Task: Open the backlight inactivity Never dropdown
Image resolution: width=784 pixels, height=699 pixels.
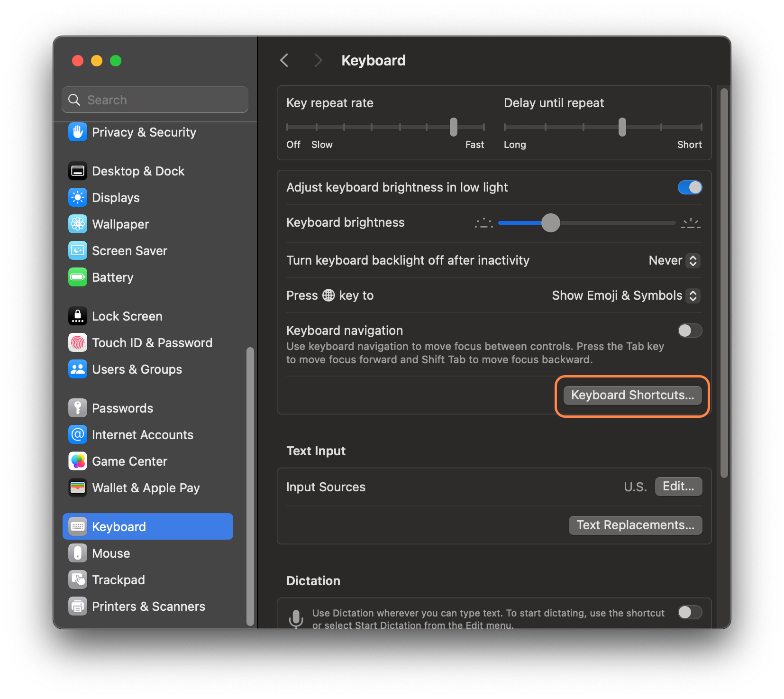Action: (x=674, y=260)
